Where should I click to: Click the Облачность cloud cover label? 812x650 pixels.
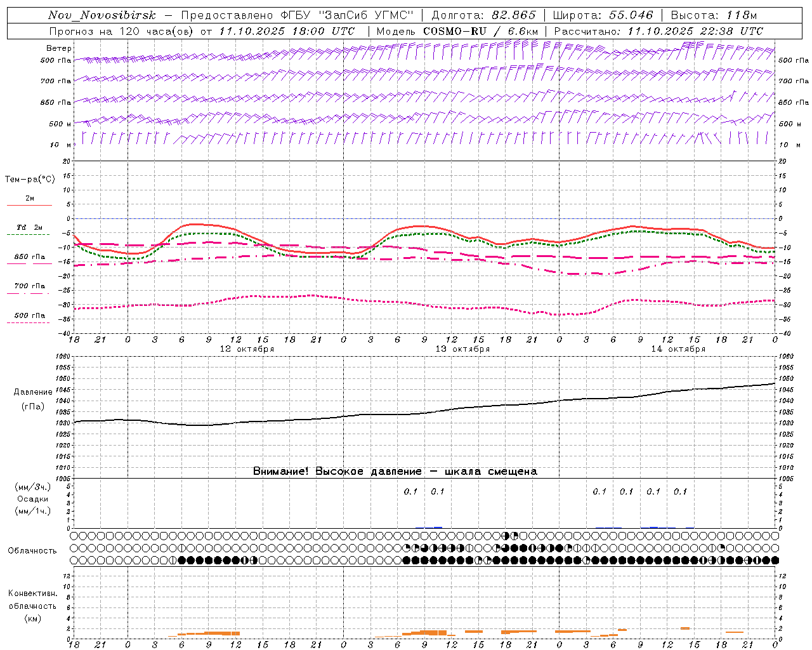click(32, 551)
